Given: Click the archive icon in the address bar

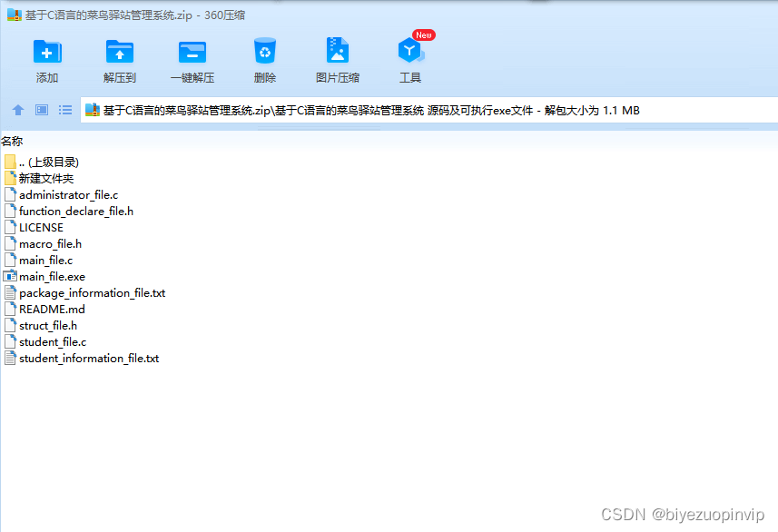Looking at the screenshot, I should pos(93,110).
